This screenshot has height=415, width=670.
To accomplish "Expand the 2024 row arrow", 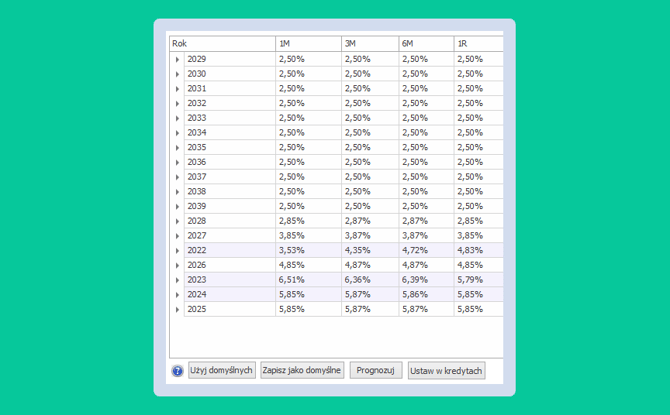I will (177, 294).
